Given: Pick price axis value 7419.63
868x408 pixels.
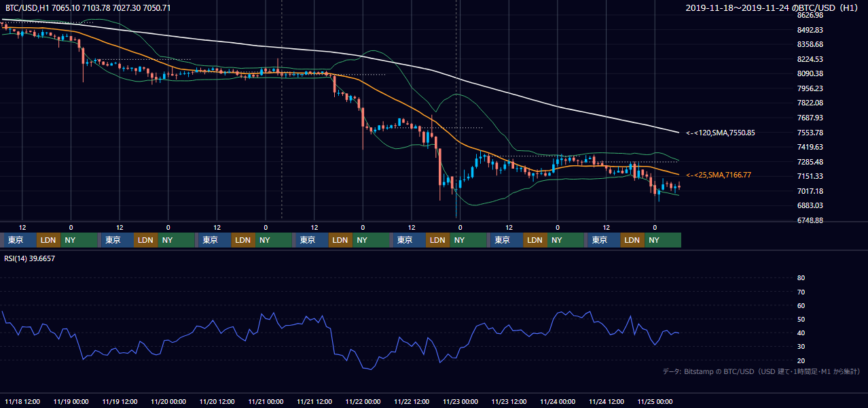Looking at the screenshot, I should pyautogui.click(x=810, y=147).
